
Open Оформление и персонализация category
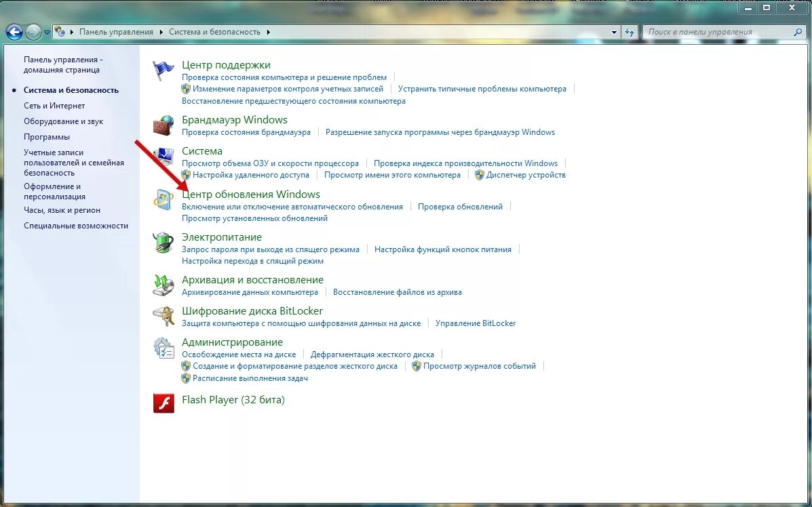point(54,191)
